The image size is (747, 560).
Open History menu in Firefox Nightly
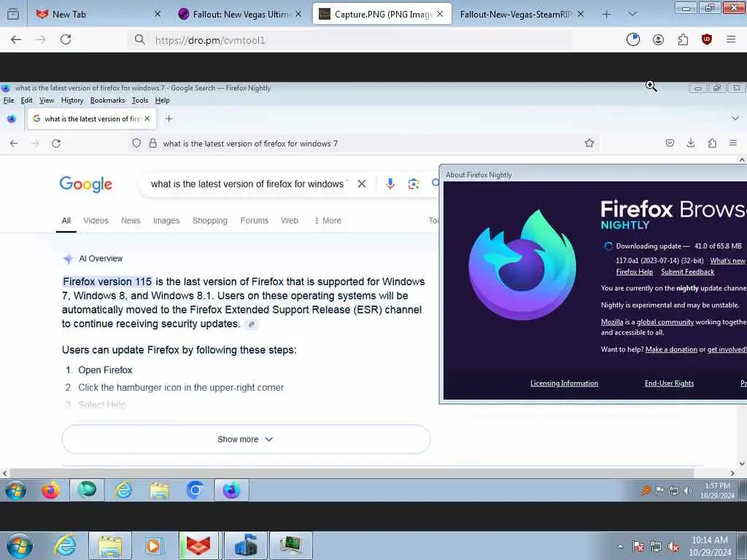pos(72,101)
